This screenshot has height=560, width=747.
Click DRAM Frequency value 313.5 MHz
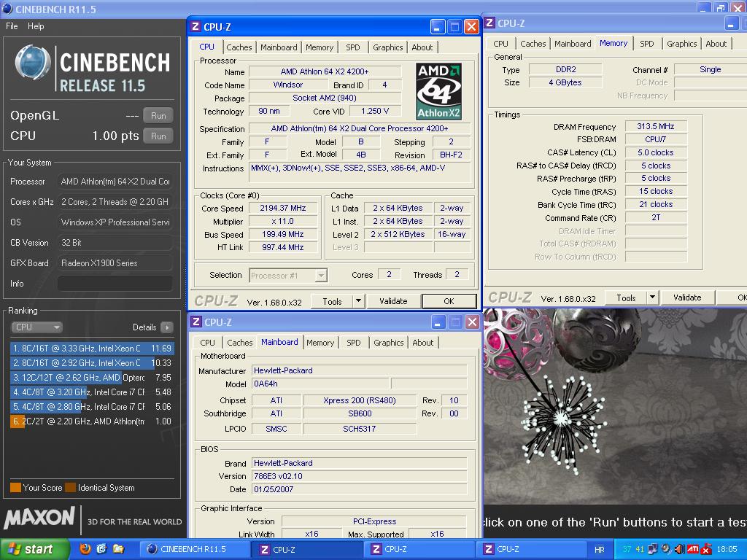pos(656,126)
